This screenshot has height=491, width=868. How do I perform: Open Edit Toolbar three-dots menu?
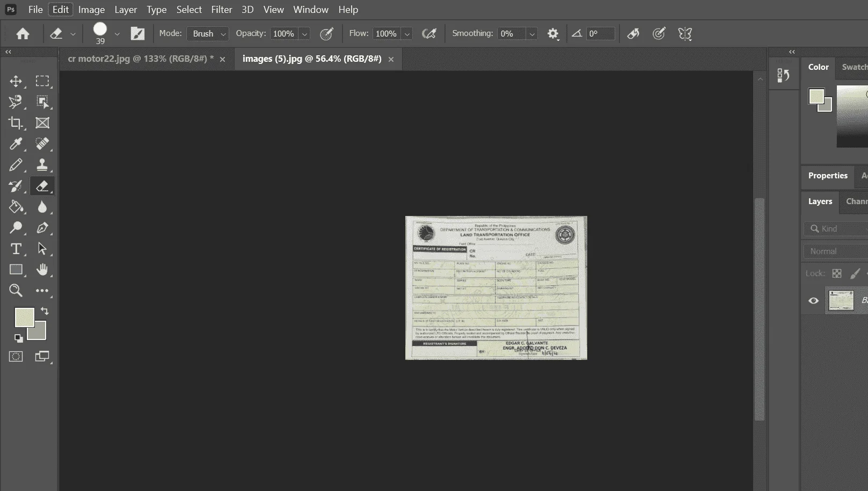click(x=42, y=291)
